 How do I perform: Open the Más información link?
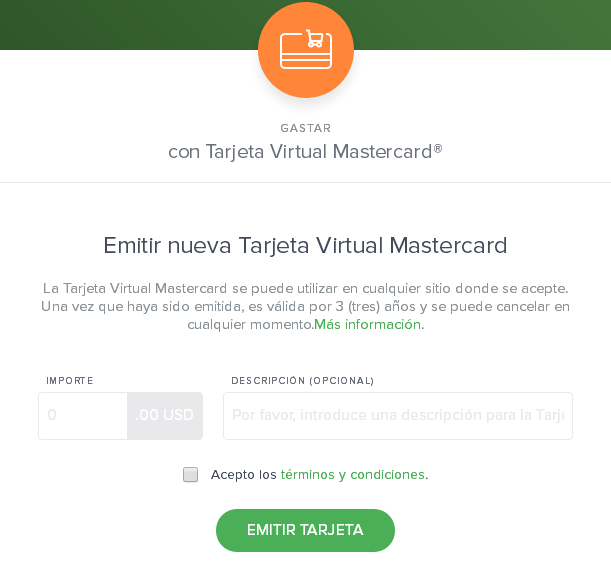(367, 324)
